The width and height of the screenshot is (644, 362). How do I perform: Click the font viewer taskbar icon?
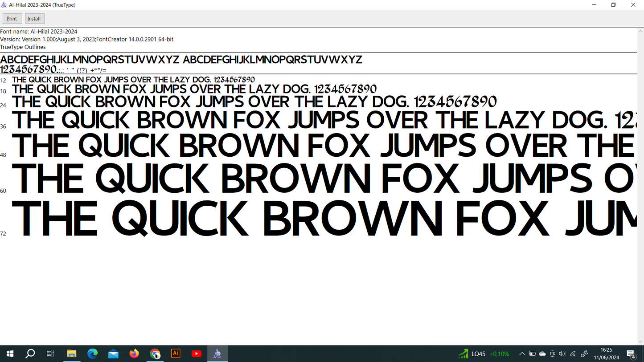tap(217, 354)
